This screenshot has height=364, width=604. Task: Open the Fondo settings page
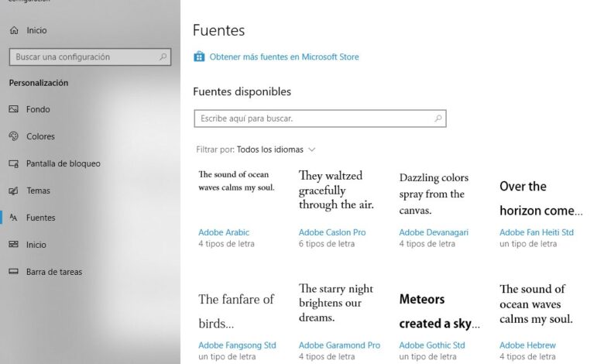click(x=38, y=109)
